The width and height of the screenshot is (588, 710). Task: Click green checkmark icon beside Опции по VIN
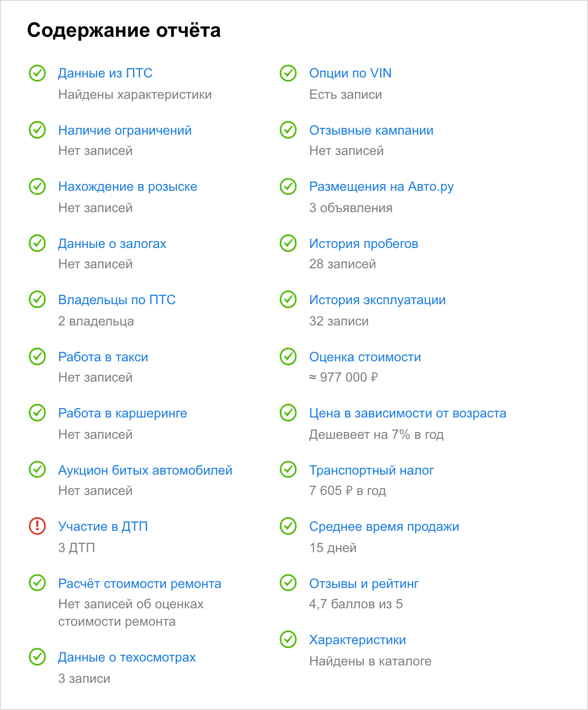click(288, 73)
